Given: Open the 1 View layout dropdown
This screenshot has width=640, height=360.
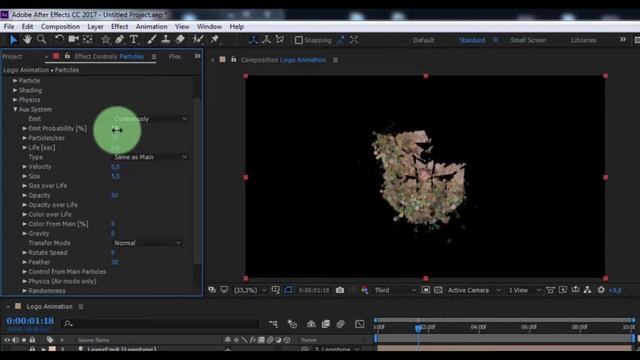Looking at the screenshot, I should coord(524,290).
